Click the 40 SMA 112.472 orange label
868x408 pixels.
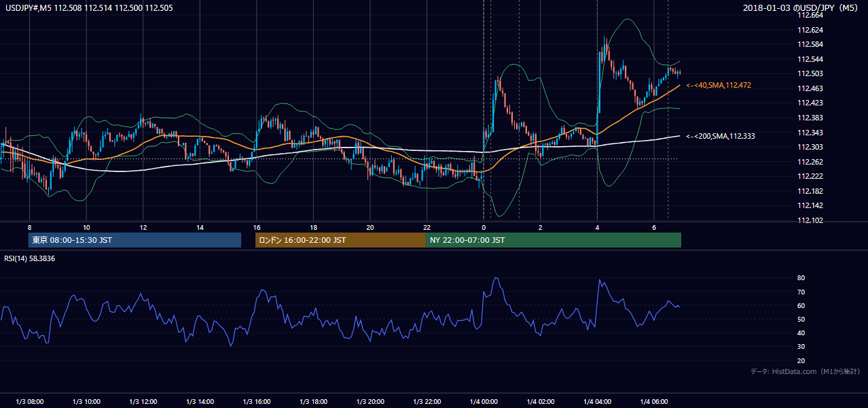(x=719, y=86)
